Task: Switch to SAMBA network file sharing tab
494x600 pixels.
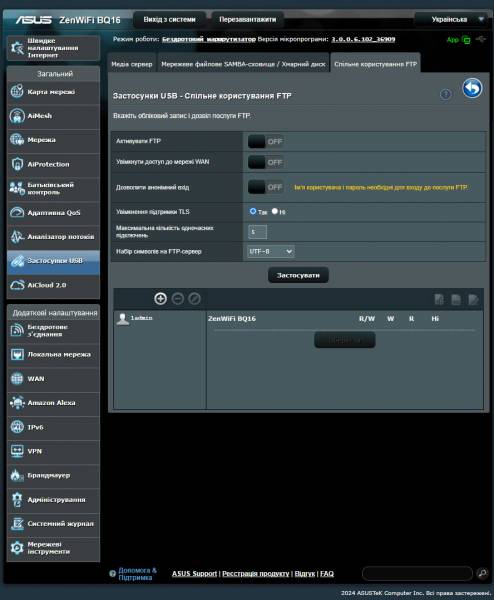Action: pos(243,64)
